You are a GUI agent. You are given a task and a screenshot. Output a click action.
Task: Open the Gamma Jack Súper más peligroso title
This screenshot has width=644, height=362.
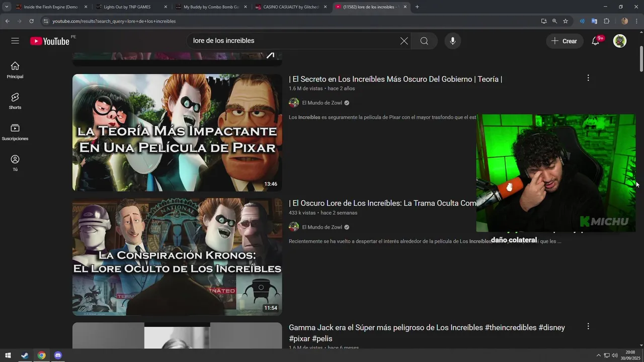427,333
